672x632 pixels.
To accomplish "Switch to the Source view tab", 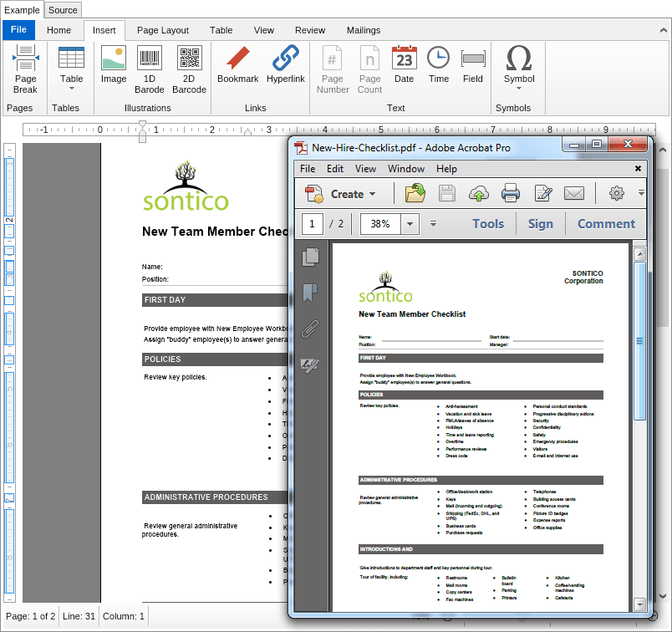I will click(63, 10).
